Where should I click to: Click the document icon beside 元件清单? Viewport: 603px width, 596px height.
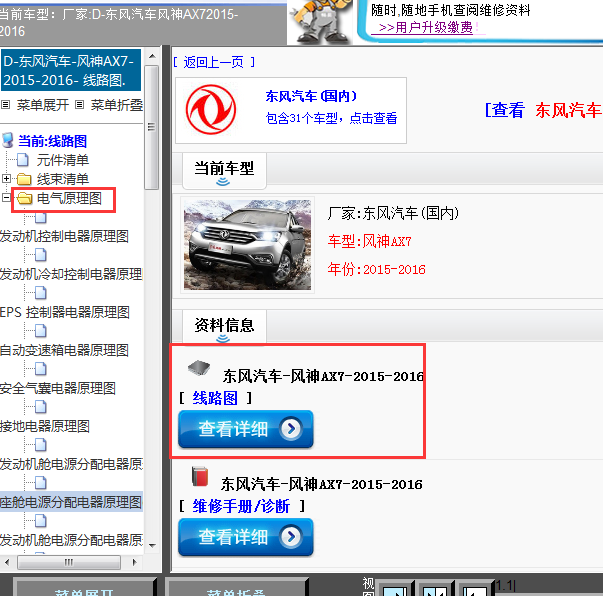click(x=22, y=160)
